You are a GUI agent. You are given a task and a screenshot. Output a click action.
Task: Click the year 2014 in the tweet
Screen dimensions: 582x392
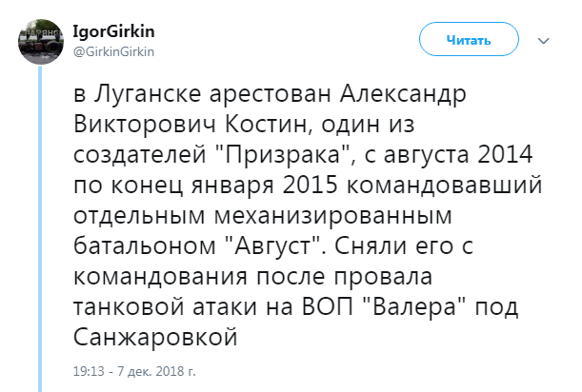tap(496, 152)
